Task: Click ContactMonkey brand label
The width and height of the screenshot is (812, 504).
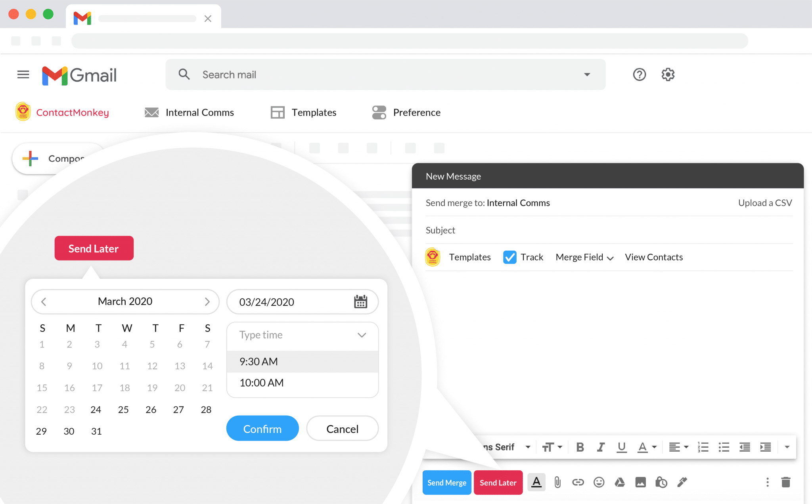Action: coord(73,113)
